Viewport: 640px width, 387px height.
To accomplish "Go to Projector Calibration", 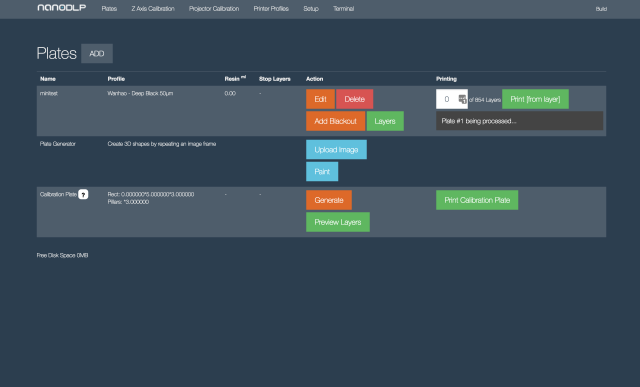I will 214,9.
